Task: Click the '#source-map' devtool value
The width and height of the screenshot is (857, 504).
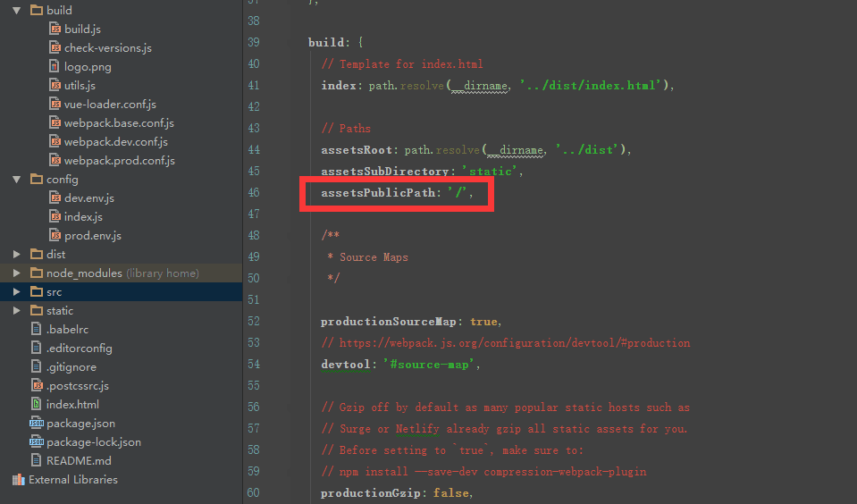Action: 429,364
